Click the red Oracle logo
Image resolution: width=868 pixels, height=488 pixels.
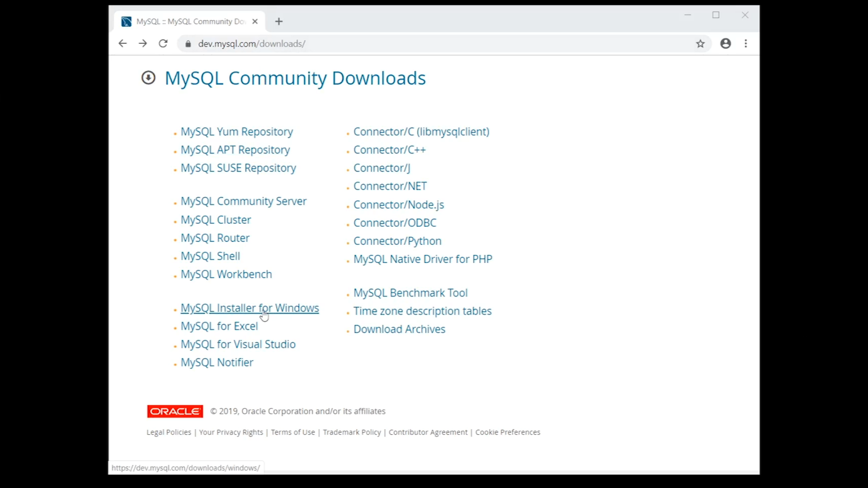pyautogui.click(x=175, y=411)
